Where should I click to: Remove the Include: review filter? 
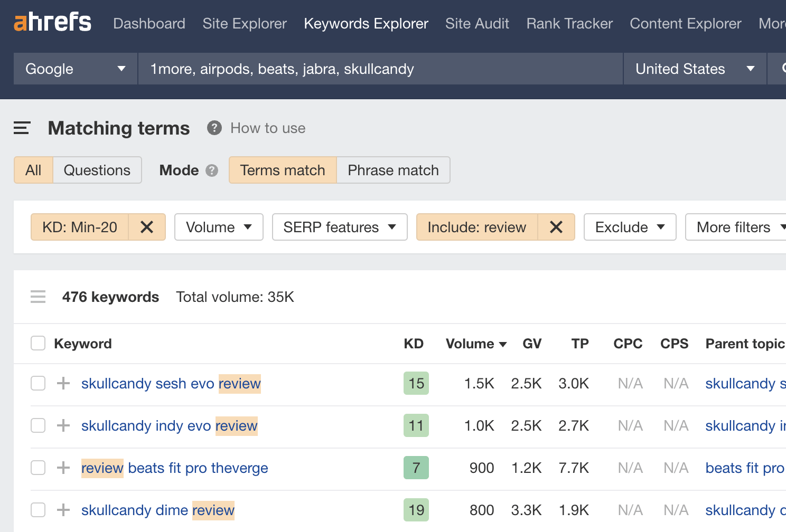pos(556,227)
